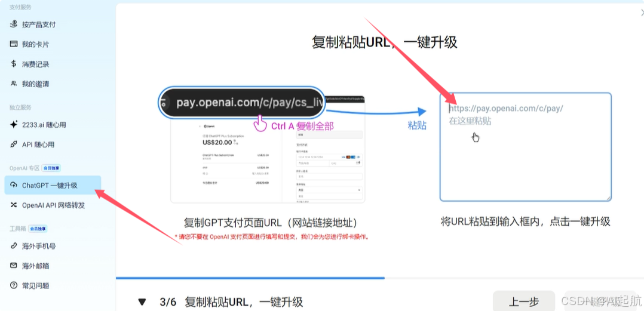Screen dimensions: 644x311
Task: Click the 工具箱 section label
Action: 18,229
